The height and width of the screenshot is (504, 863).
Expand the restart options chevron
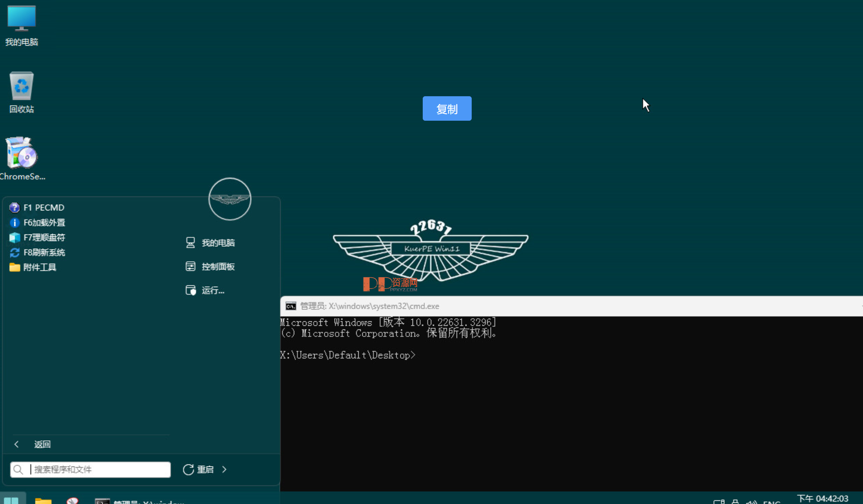coord(224,469)
